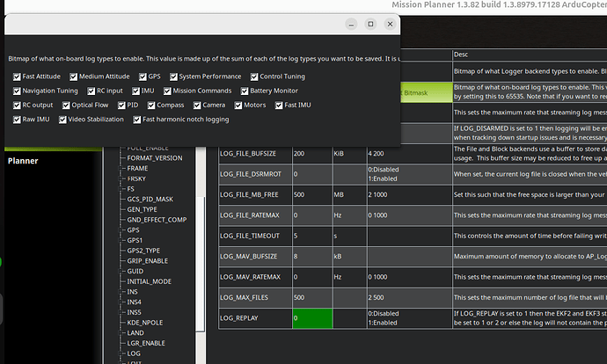Toggle the Optical Flow checkbox
Image resolution: width=607 pixels, height=364 pixels.
pos(65,105)
